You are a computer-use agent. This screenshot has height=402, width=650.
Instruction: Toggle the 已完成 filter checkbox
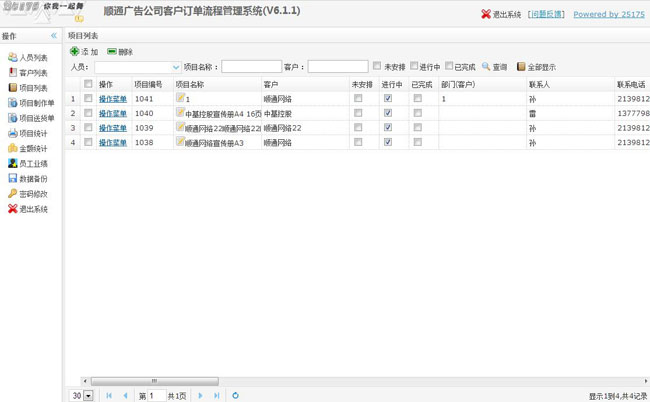point(449,65)
